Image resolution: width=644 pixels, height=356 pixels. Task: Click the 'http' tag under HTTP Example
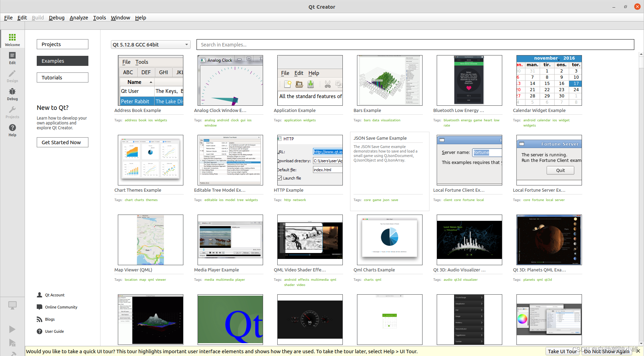(287, 200)
